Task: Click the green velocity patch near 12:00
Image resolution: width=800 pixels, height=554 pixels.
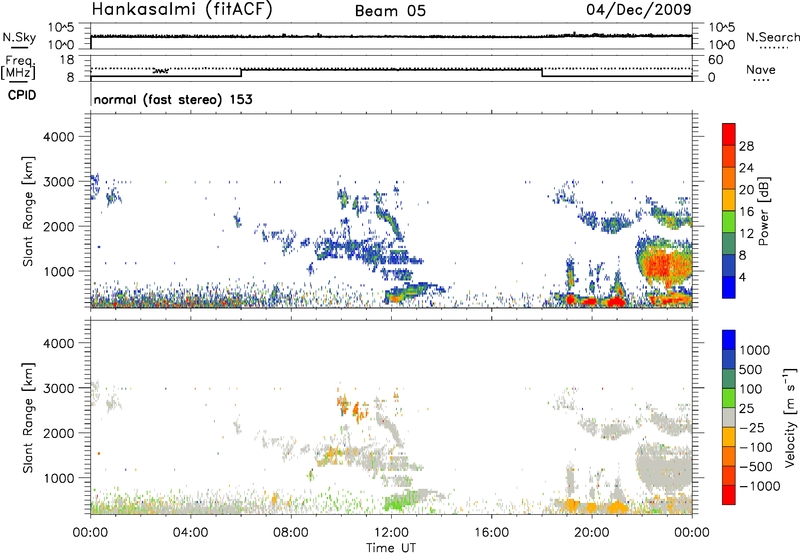Action: point(398,502)
